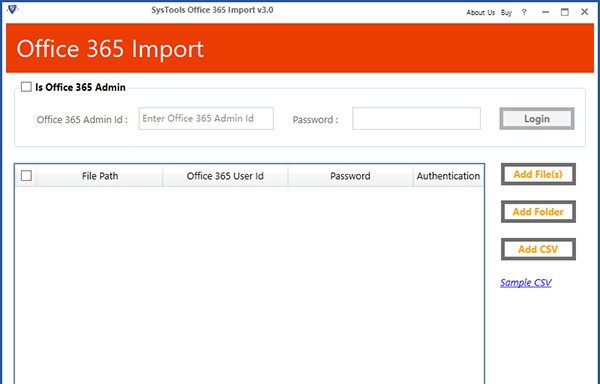Click the SysTools logo icon in title bar
This screenshot has height=384, width=600.
[x=12, y=9]
